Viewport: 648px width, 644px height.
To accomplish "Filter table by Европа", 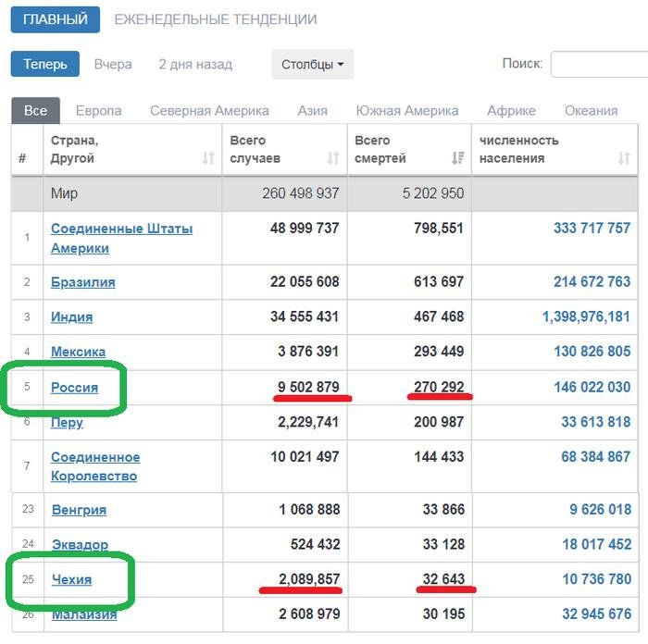I will (98, 110).
